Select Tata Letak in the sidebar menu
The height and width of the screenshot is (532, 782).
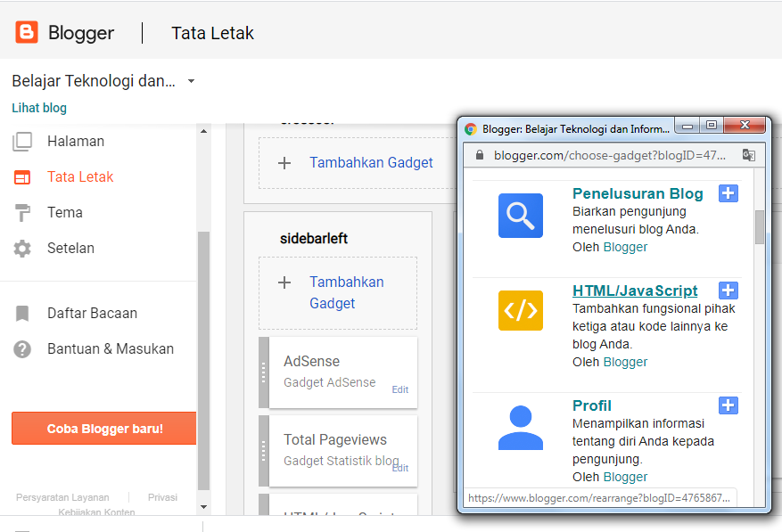point(80,177)
